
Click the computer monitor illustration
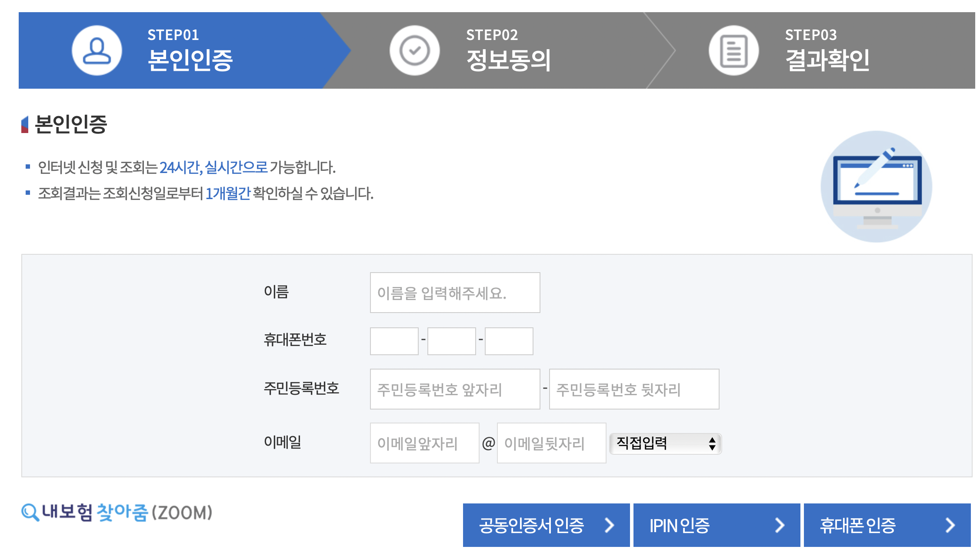(x=877, y=187)
